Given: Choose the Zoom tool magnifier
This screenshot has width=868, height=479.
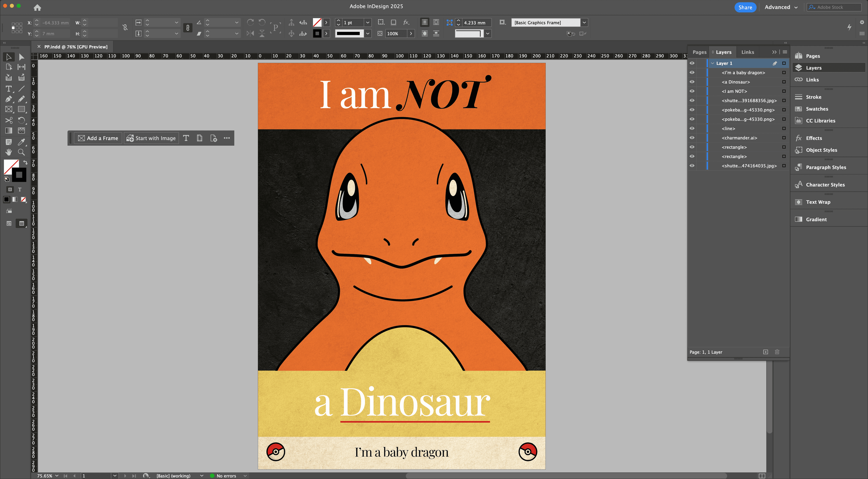Looking at the screenshot, I should pos(21,152).
